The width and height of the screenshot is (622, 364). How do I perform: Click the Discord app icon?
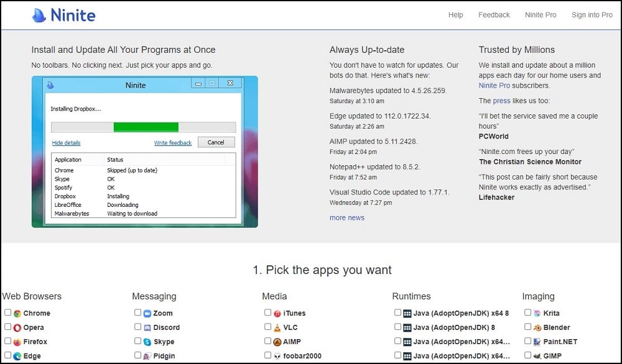point(147,328)
